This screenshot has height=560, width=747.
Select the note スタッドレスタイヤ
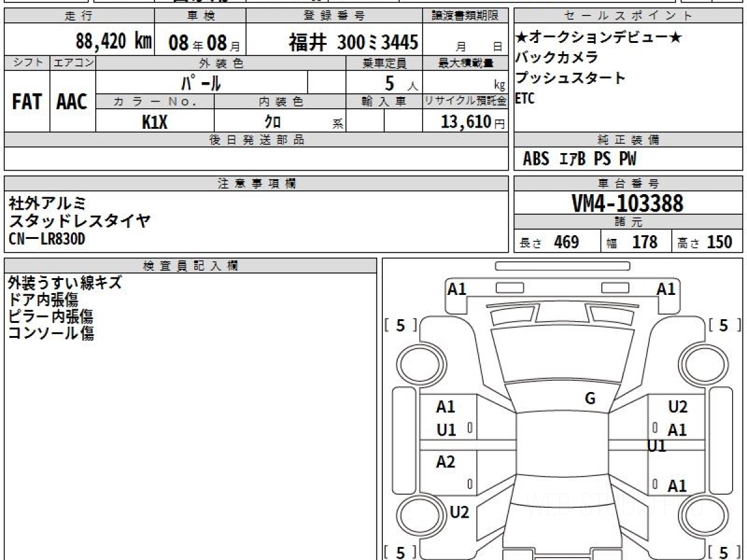[x=80, y=220]
